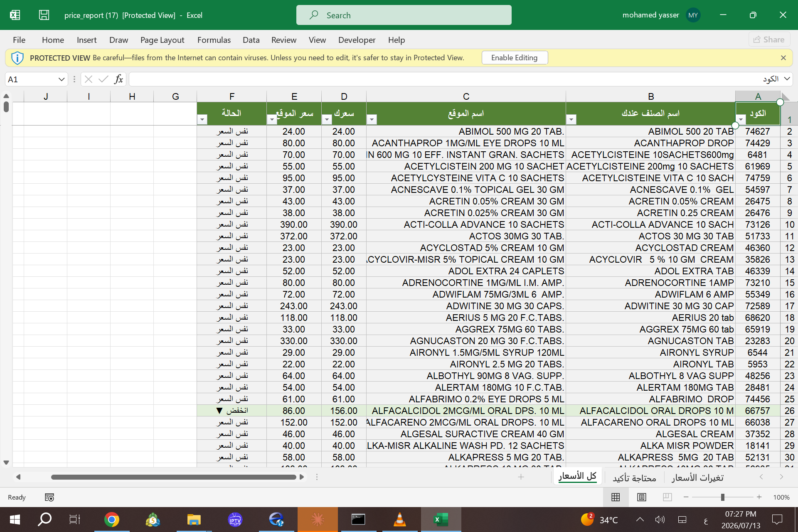Click the Excel logo icon in title bar
Viewport: 798px width, 532px height.
click(15, 15)
